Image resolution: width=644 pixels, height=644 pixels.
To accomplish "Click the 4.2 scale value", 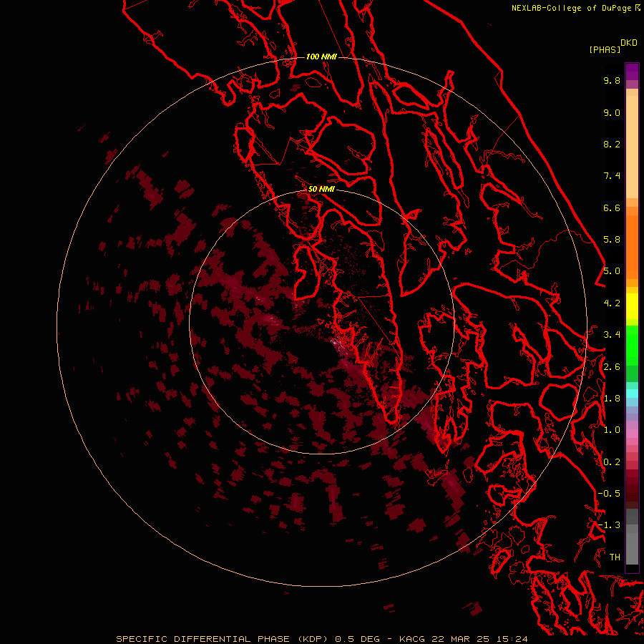I will tap(612, 303).
